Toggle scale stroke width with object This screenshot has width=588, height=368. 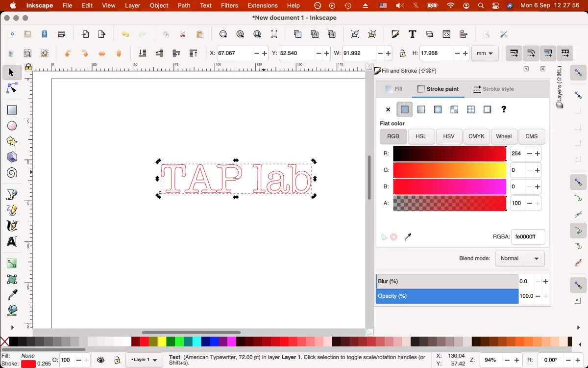click(x=514, y=53)
